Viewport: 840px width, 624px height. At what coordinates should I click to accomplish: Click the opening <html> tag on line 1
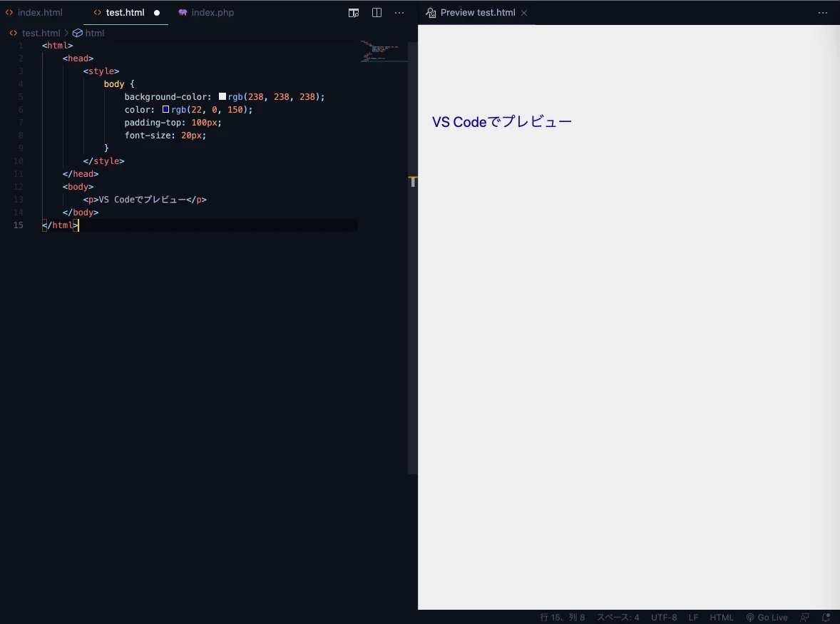[x=57, y=46]
